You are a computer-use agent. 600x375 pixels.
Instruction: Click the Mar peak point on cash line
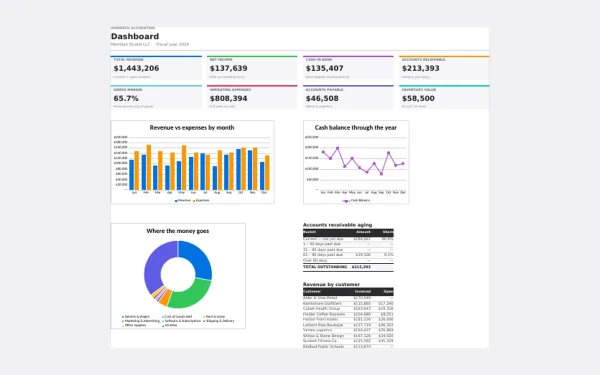(338, 148)
